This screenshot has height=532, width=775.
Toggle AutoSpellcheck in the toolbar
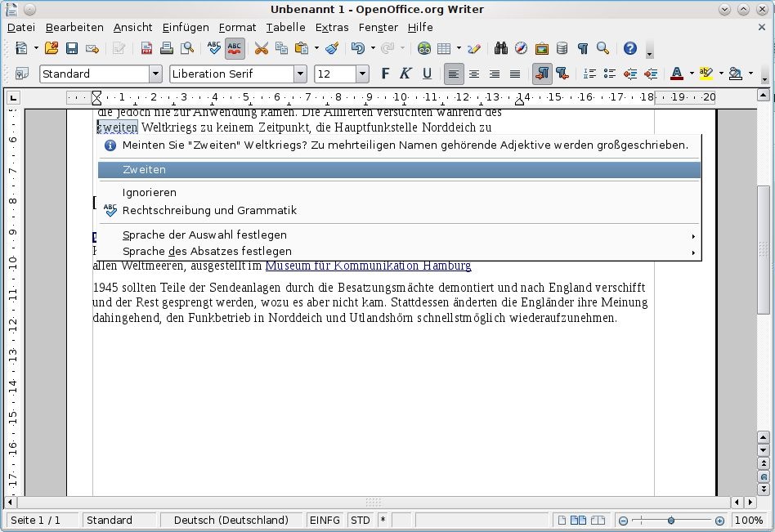(x=235, y=48)
